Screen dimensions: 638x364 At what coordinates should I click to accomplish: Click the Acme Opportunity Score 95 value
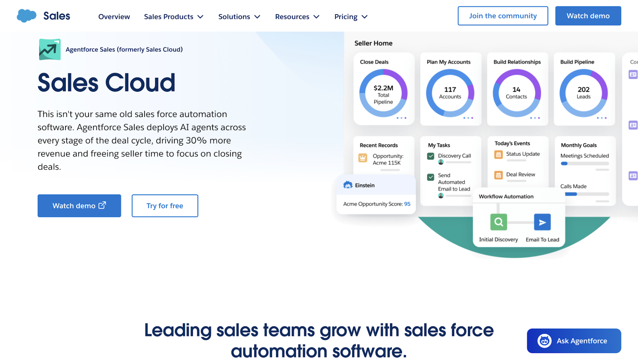[407, 204]
